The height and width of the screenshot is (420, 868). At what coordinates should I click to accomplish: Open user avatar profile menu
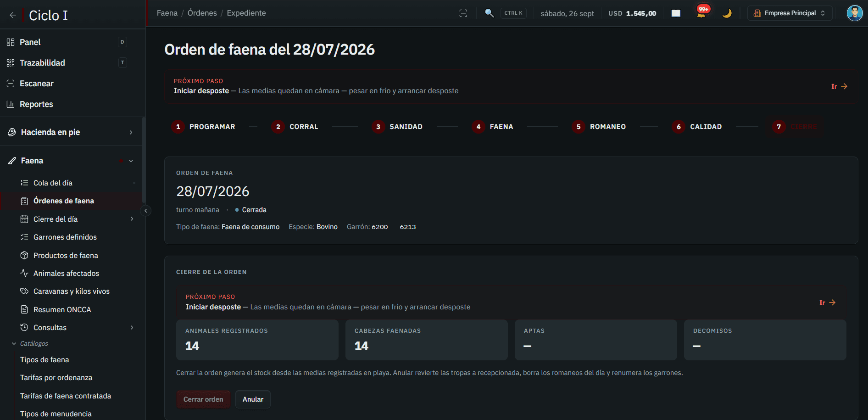pos(854,13)
